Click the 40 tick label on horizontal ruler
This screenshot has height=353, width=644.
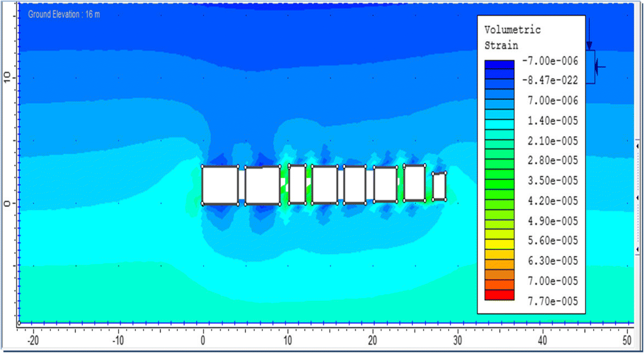pos(543,340)
